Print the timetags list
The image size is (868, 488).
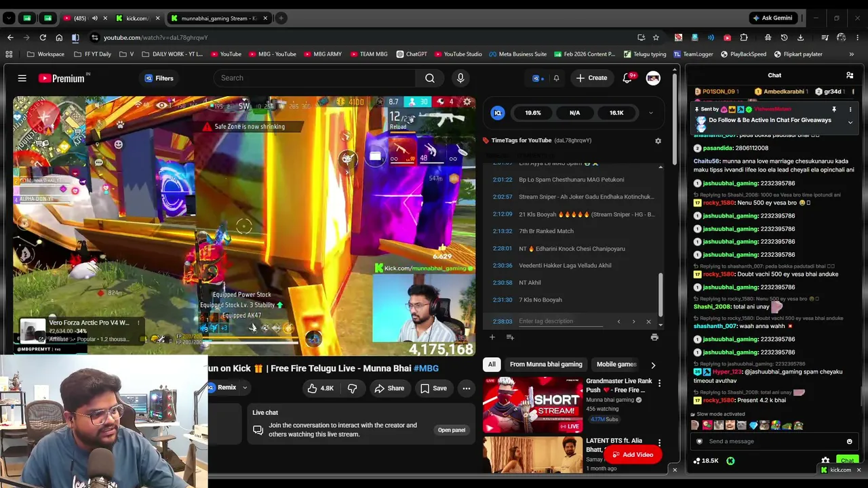pos(654,337)
